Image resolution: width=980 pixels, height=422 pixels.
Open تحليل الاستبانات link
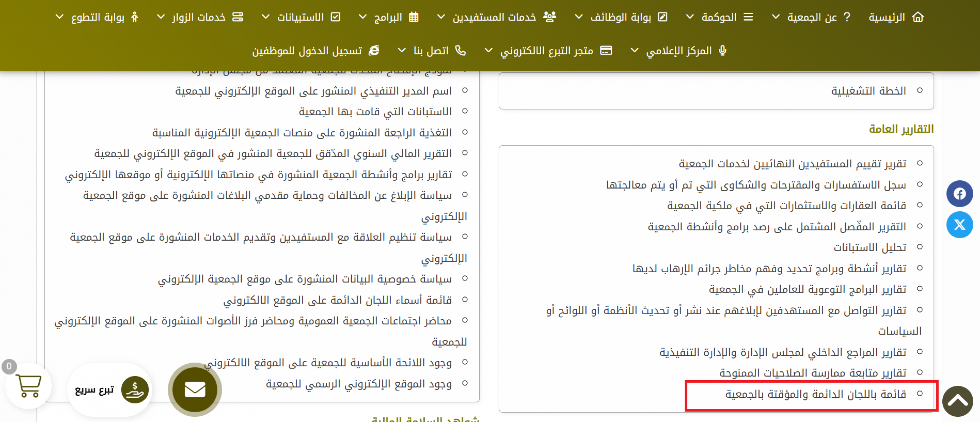click(870, 247)
